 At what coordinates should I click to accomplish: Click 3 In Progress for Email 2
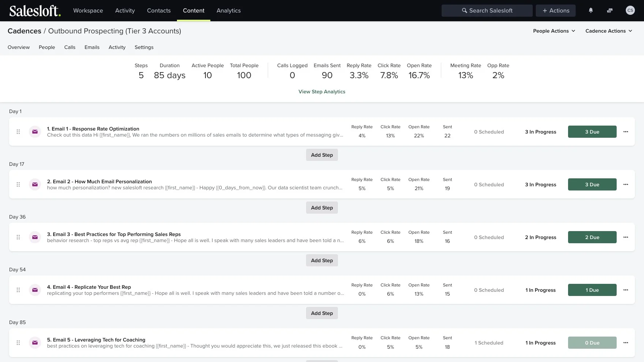pos(541,185)
